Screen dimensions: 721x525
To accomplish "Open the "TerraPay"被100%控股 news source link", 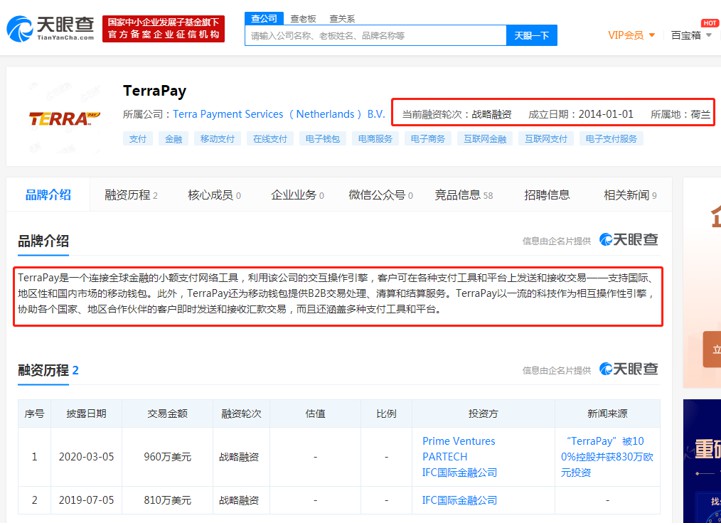I will pos(607,457).
